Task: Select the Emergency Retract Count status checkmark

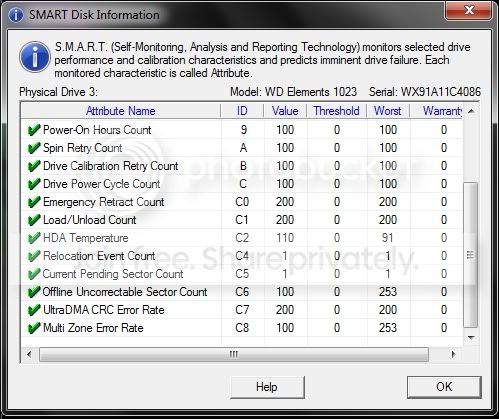Action: tap(34, 202)
